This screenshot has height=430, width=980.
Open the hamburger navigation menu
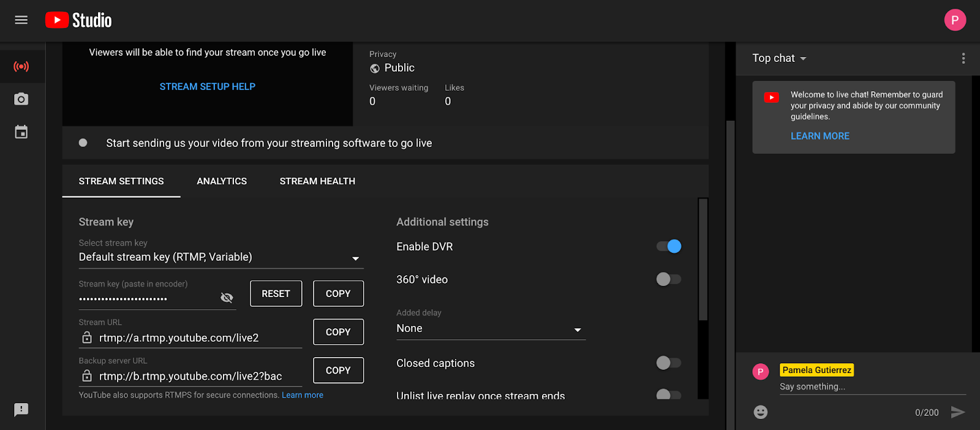[x=21, y=20]
